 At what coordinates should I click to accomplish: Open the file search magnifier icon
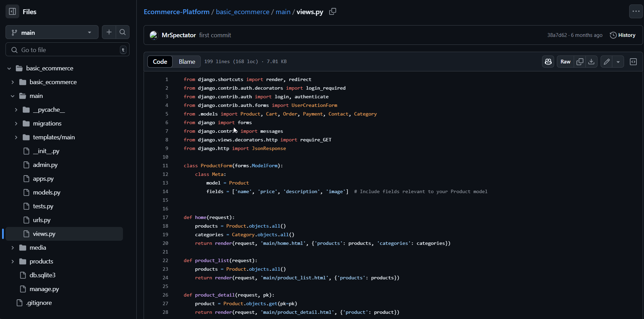point(123,32)
